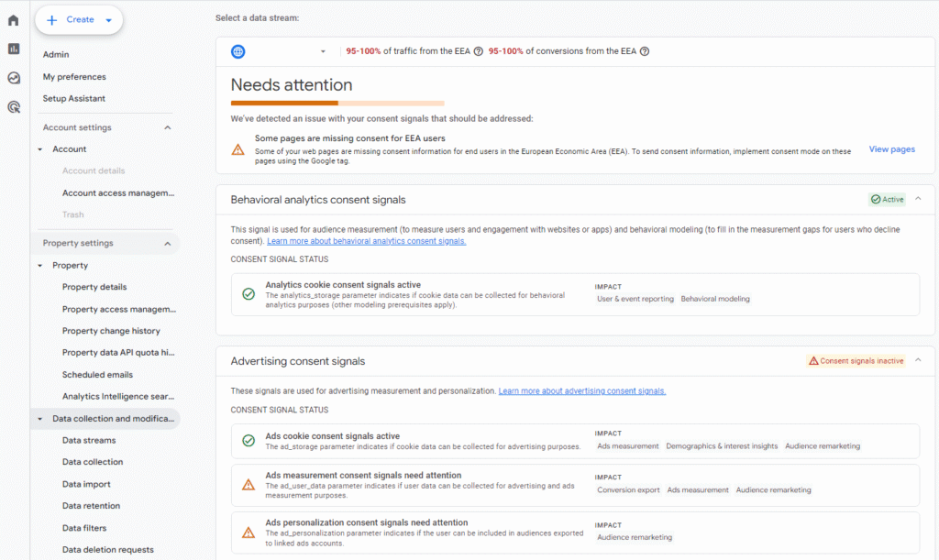
Task: Click the warning icon on Ads measurement consent signals
Action: point(248,483)
